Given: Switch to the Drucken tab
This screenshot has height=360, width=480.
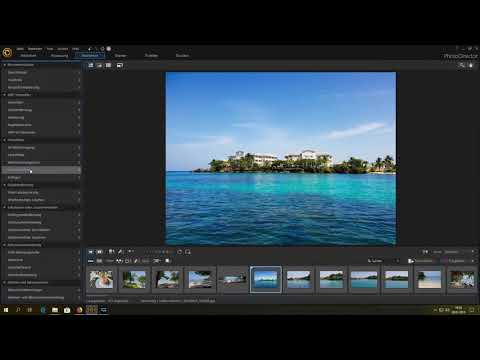Looking at the screenshot, I should 182,56.
